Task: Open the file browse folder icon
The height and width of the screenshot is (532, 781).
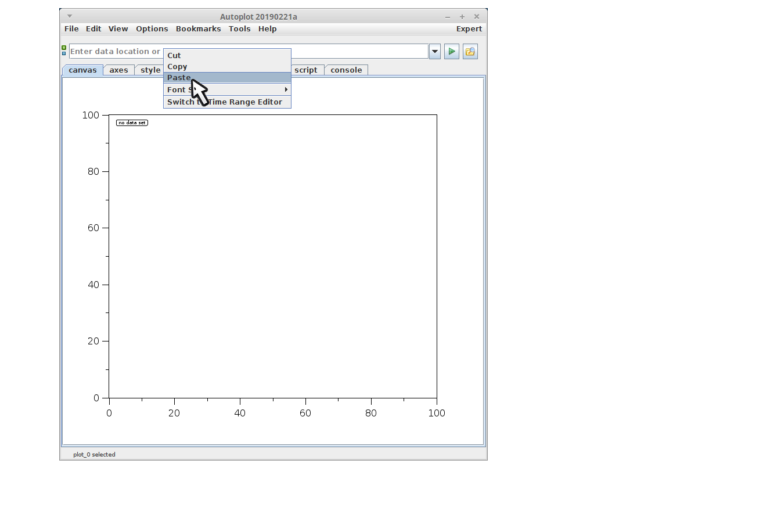Action: pyautogui.click(x=470, y=52)
